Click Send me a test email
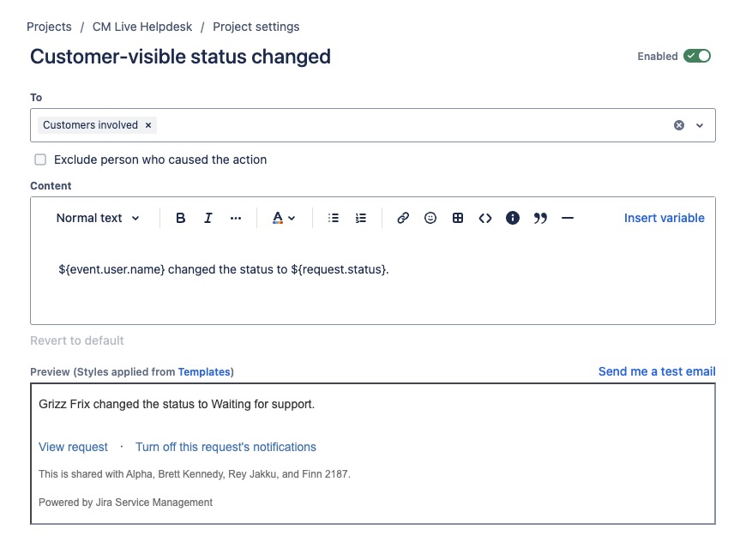This screenshot has height=560, width=746. [x=657, y=371]
